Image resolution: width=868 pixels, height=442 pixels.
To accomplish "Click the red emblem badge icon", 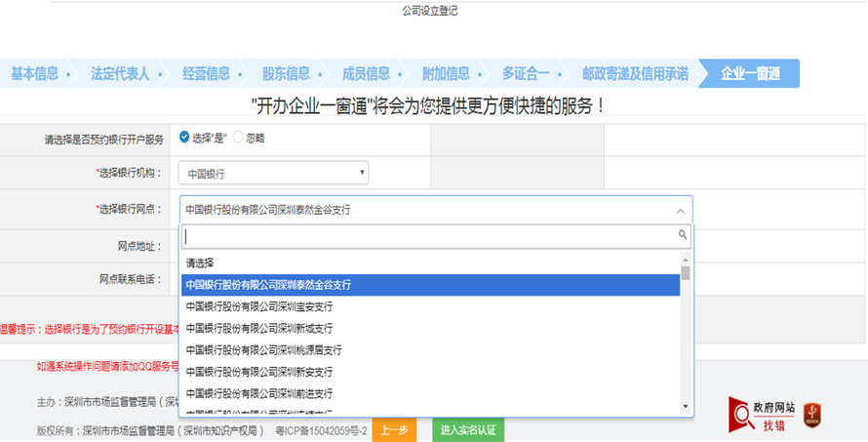I will 811,415.
